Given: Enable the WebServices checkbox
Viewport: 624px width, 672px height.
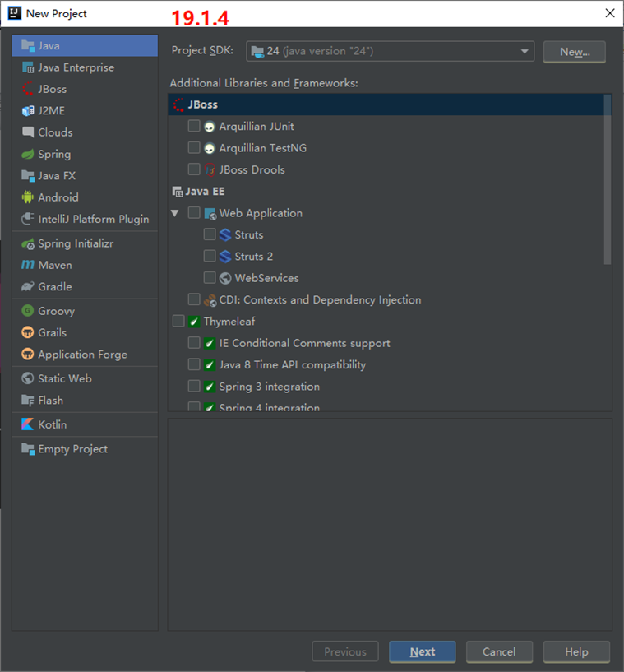Looking at the screenshot, I should (210, 278).
